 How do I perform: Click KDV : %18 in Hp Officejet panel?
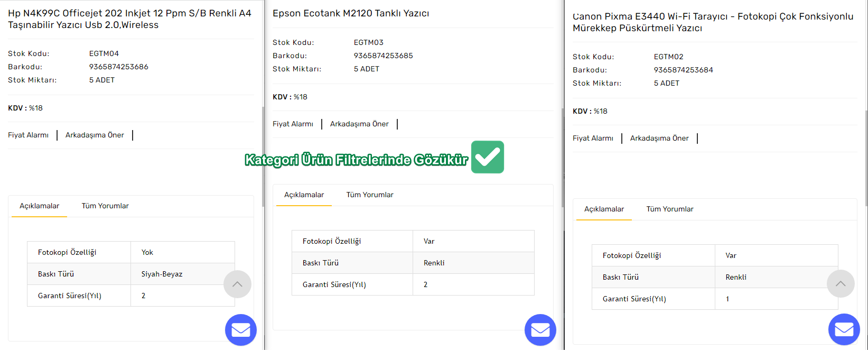coord(25,108)
